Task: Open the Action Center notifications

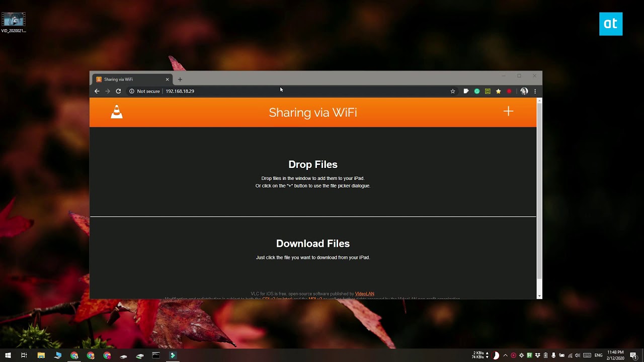Action: tap(634, 355)
